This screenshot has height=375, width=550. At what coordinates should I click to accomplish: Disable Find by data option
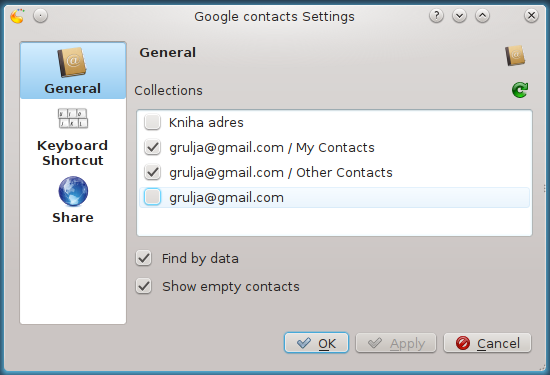[143, 259]
